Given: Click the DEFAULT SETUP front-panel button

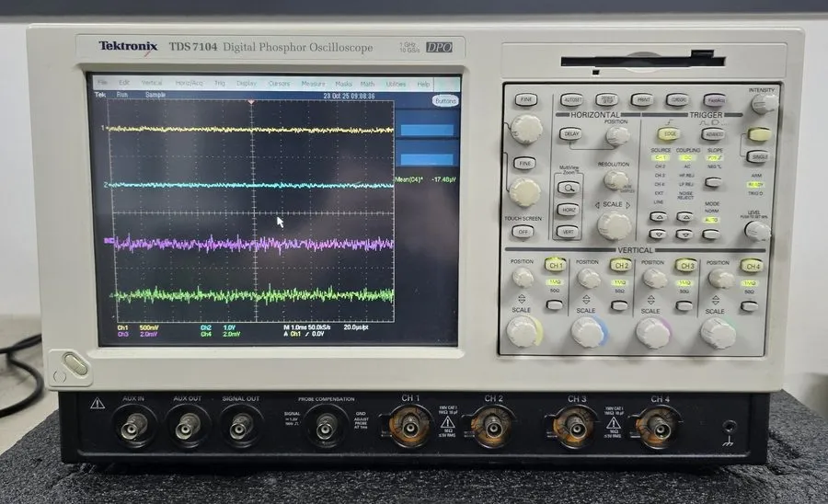Looking at the screenshot, I should coord(607,99).
